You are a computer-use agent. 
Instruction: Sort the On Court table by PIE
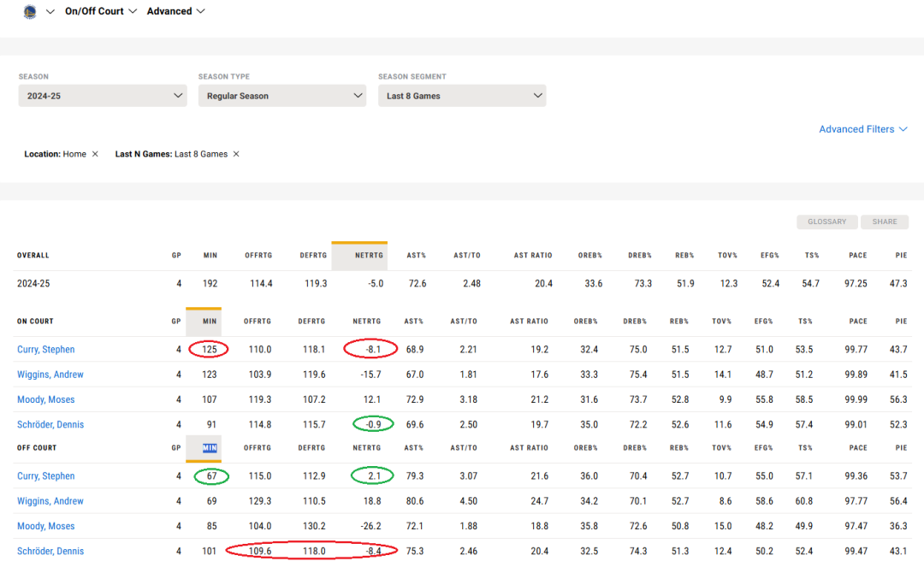[901, 322]
